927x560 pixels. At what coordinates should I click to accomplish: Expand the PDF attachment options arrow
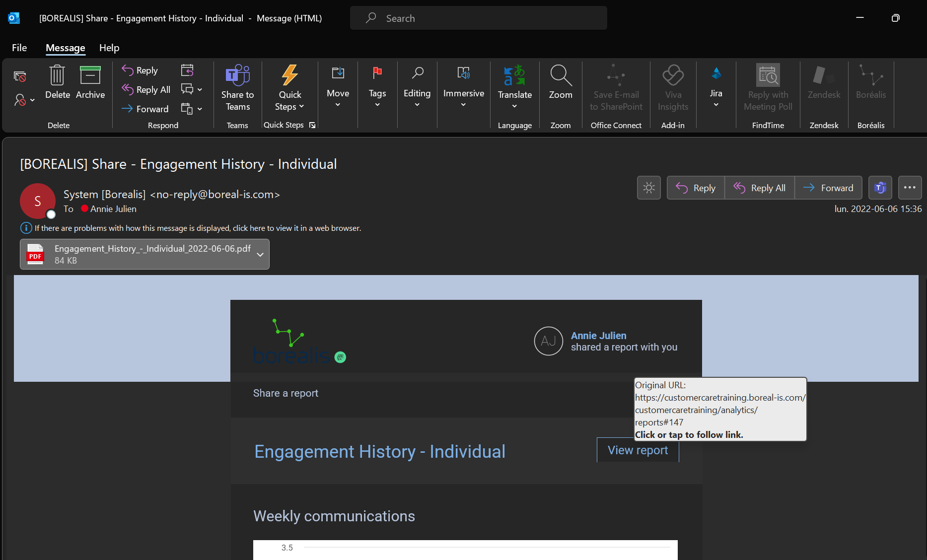260,254
